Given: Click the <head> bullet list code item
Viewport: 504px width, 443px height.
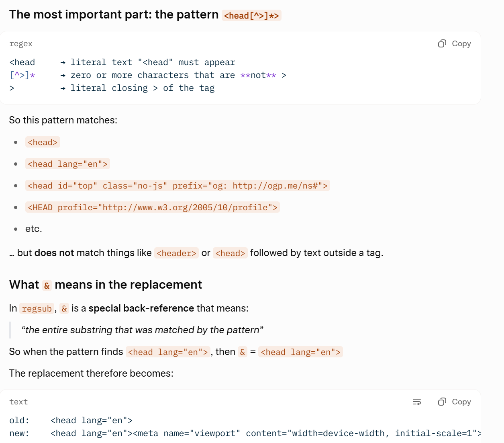Looking at the screenshot, I should point(43,142).
